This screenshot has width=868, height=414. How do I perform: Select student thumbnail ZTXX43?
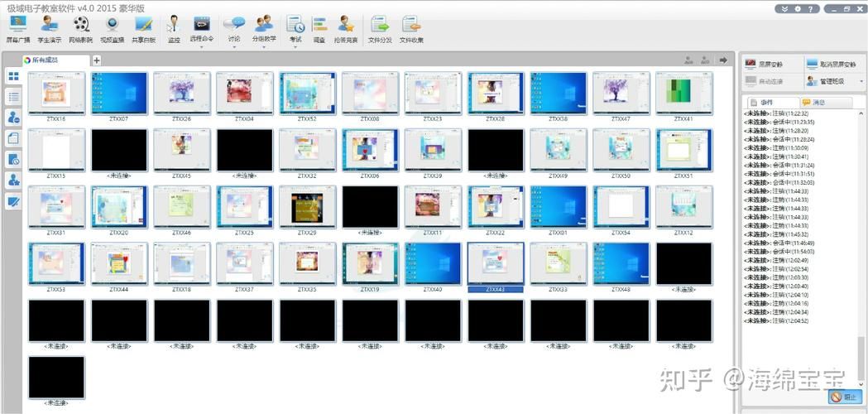coord(496,263)
